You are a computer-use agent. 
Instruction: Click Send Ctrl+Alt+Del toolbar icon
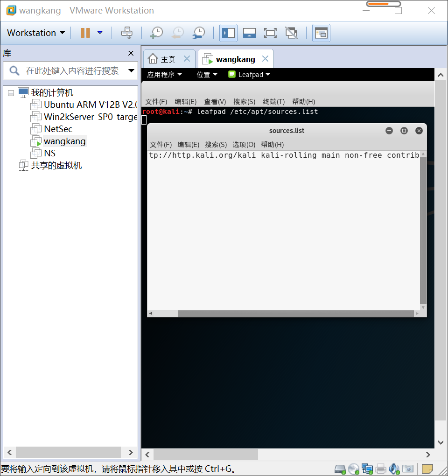tap(126, 33)
